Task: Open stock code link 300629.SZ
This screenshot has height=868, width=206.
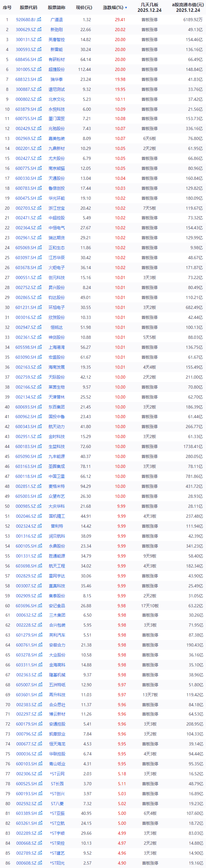Action: point(26,30)
